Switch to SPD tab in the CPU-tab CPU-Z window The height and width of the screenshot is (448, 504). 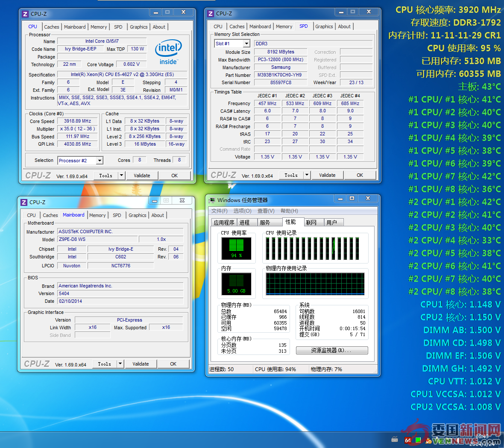pyautogui.click(x=118, y=27)
